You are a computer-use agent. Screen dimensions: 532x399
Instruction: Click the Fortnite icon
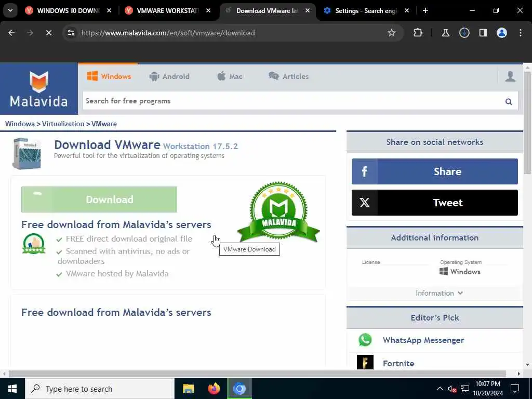pos(365,362)
